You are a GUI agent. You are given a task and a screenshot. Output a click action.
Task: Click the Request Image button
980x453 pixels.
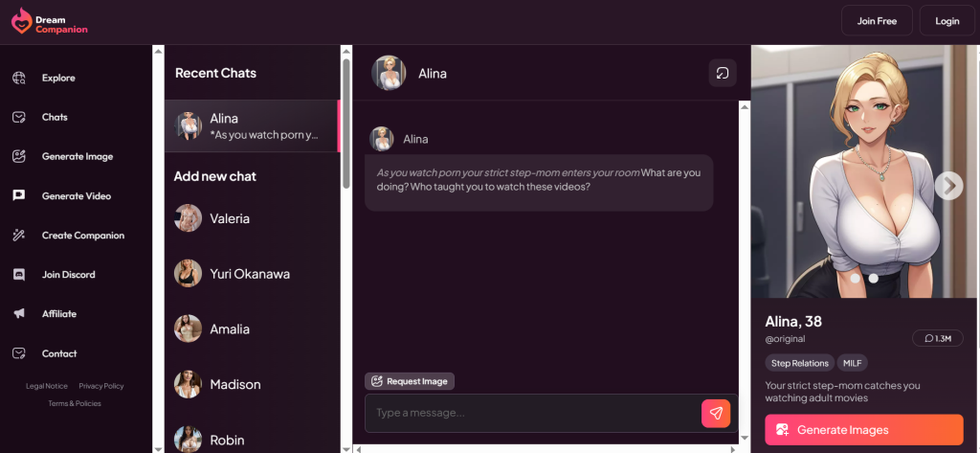click(410, 381)
